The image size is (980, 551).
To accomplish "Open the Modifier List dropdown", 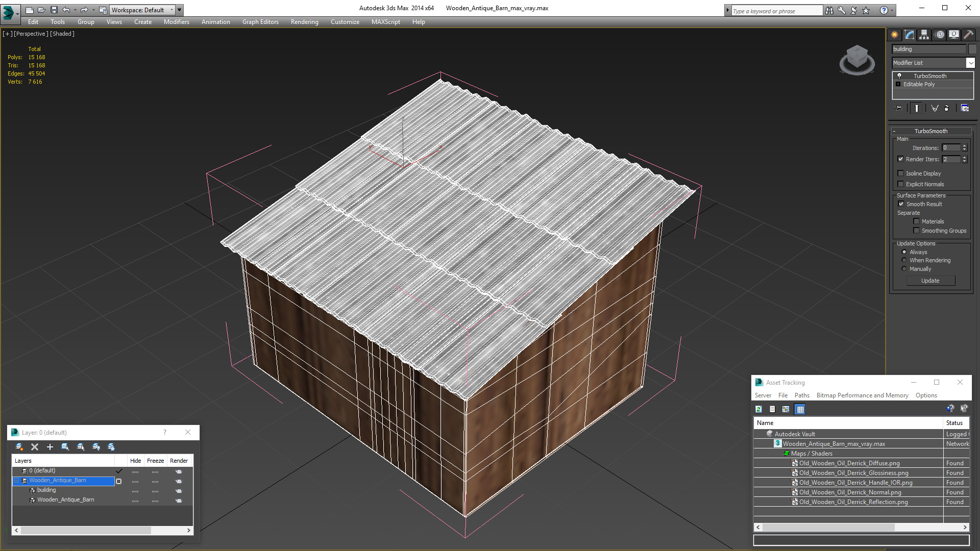I will coord(970,63).
